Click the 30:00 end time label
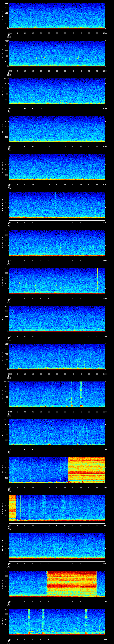 pos(105,601)
